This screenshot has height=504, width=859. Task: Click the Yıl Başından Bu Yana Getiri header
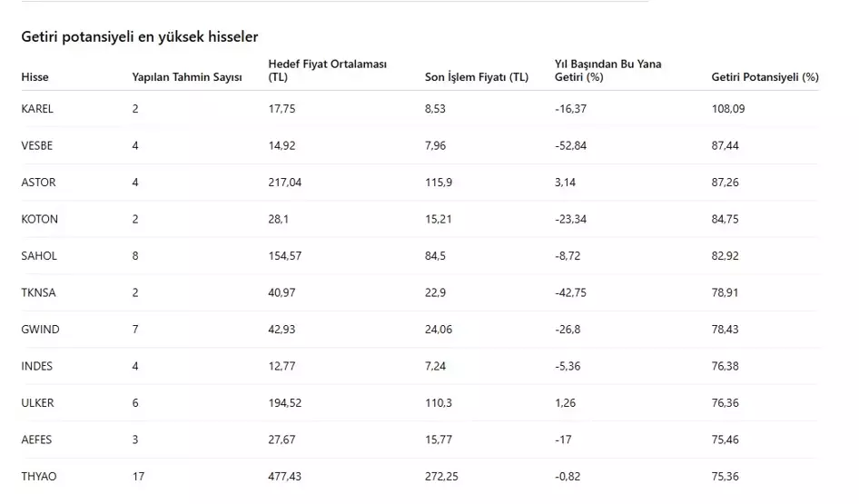pyautogui.click(x=608, y=70)
